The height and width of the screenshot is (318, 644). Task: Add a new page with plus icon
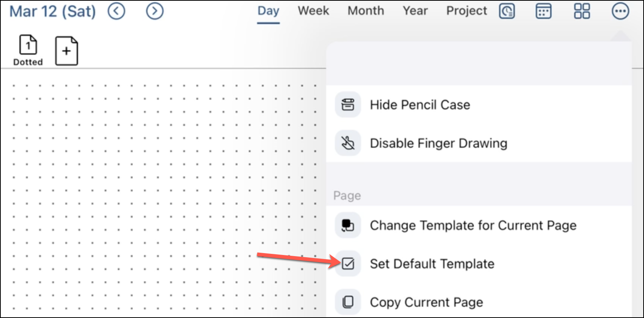pos(67,51)
